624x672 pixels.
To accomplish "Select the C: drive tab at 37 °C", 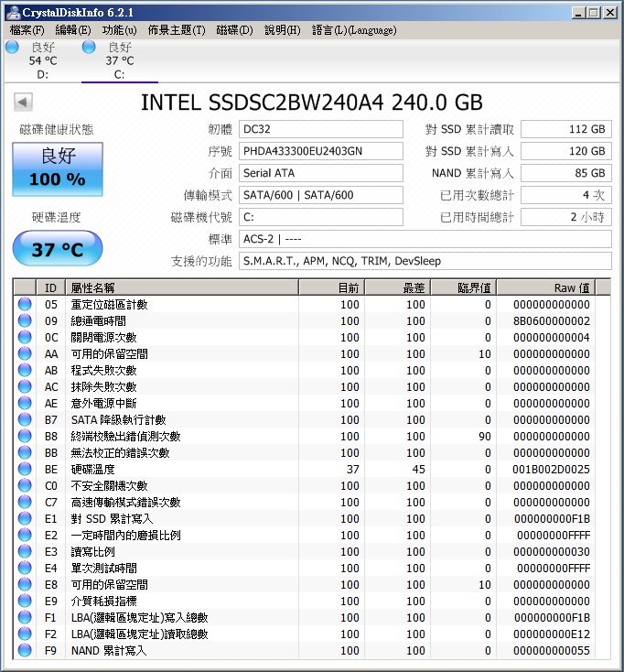I will pyautogui.click(x=120, y=60).
